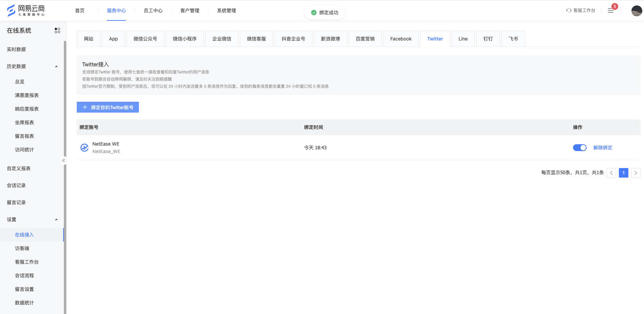Click the 绑定时间 column header
The image size is (644, 314).
click(314, 127)
